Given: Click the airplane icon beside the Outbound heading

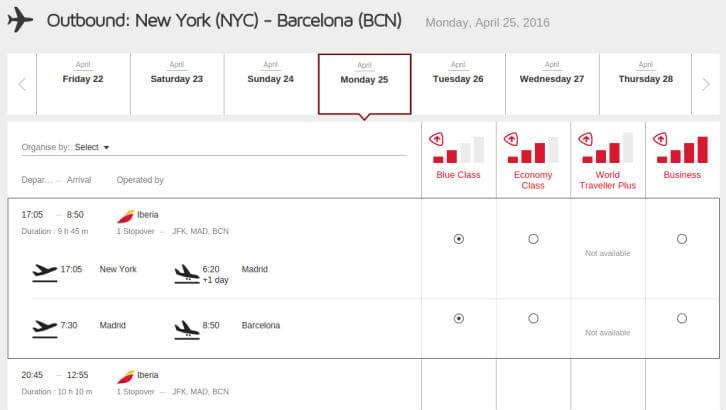Looking at the screenshot, I should pos(20,20).
